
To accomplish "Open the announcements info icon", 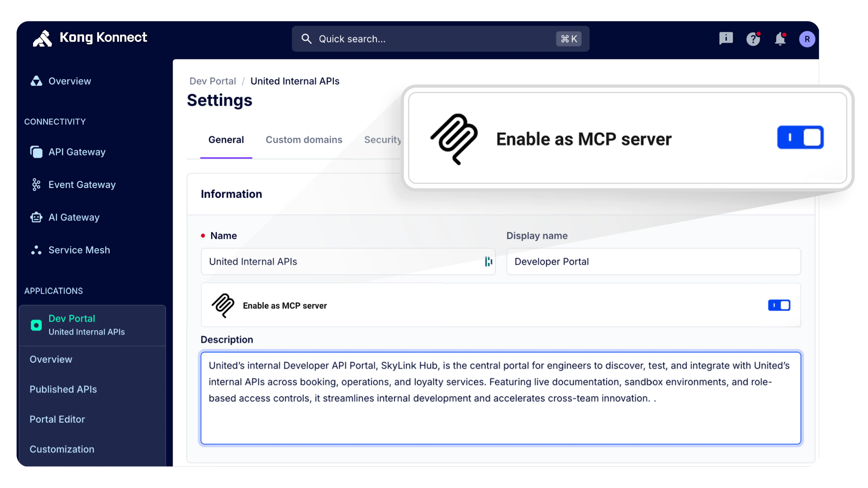I will [726, 38].
